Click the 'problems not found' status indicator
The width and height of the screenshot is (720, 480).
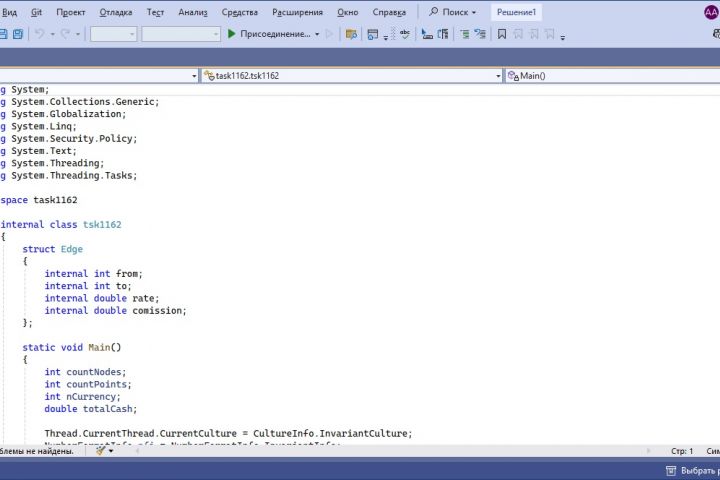(x=37, y=451)
